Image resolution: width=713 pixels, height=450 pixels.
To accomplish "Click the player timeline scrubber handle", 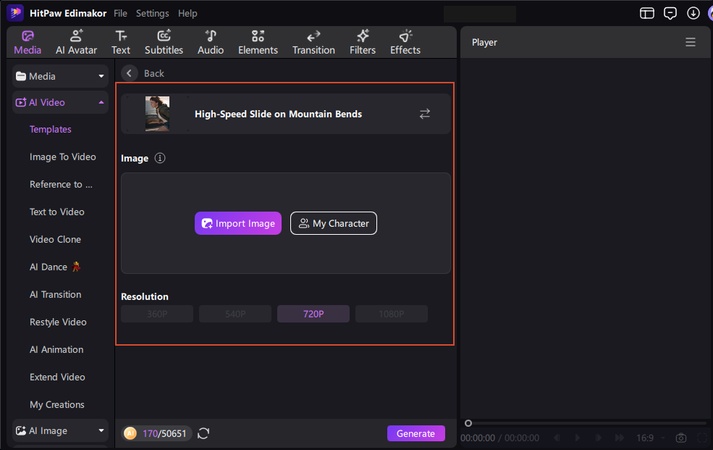I will [x=468, y=423].
